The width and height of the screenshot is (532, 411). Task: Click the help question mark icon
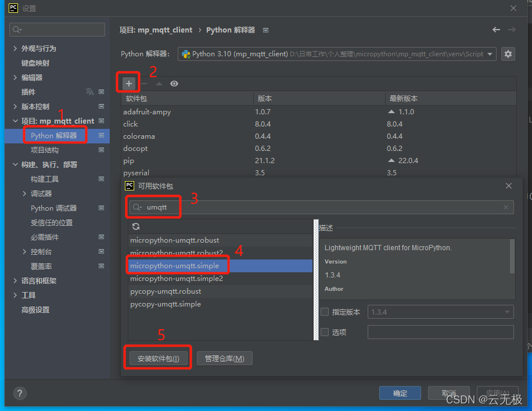19,393
